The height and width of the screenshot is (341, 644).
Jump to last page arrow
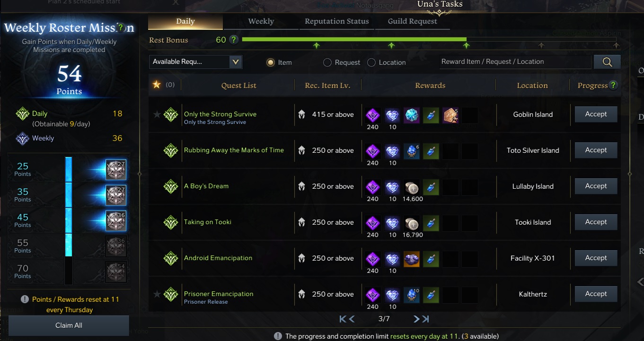click(x=425, y=319)
